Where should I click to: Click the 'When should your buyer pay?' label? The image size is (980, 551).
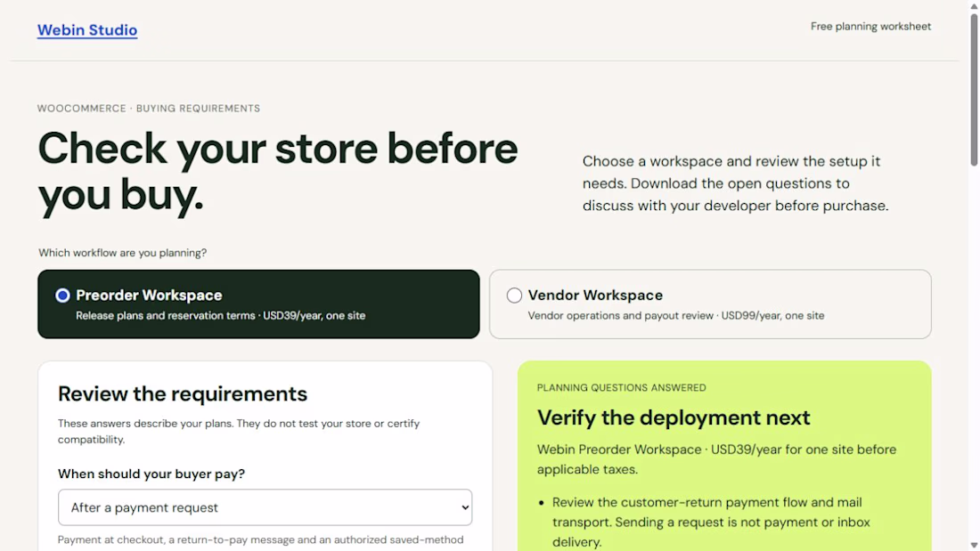click(x=151, y=474)
